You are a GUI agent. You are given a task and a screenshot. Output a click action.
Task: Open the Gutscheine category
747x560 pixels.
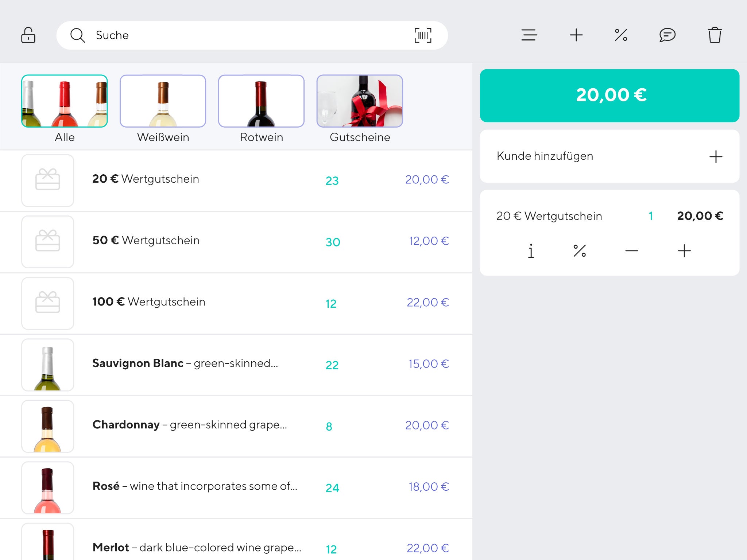click(360, 101)
